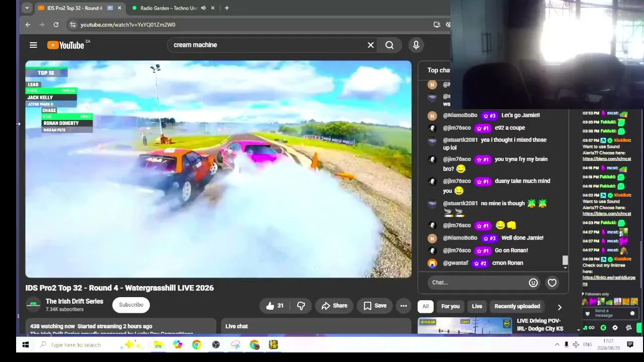
Task: Select the 'All' filter chip
Action: [426, 306]
